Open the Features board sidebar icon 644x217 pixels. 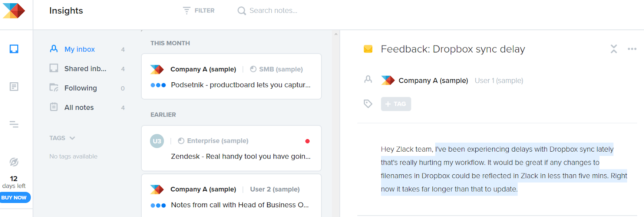[14, 87]
